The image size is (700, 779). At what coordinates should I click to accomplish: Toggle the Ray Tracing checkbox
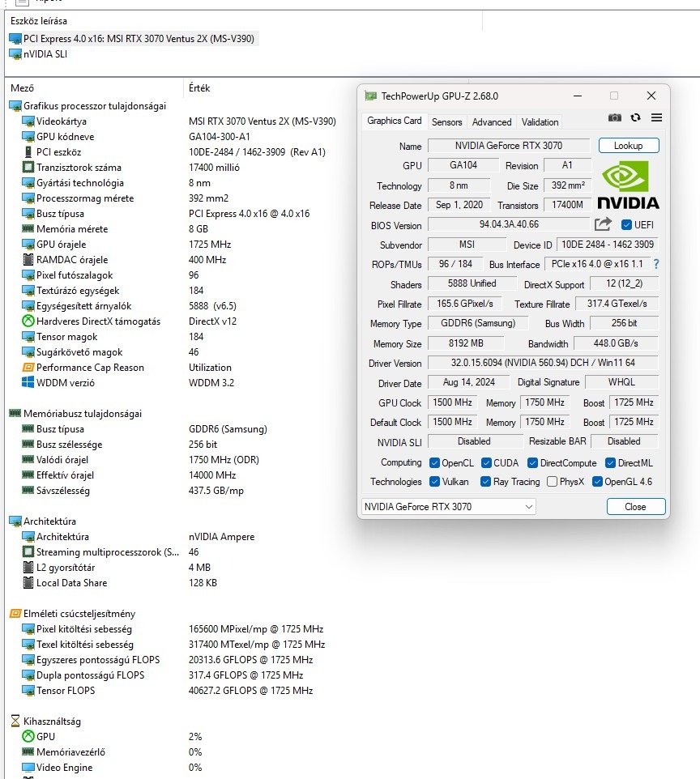tap(486, 482)
